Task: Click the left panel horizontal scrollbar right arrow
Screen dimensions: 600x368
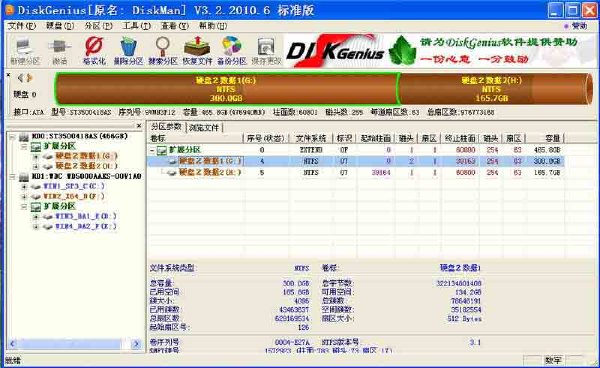Action: tap(136, 344)
